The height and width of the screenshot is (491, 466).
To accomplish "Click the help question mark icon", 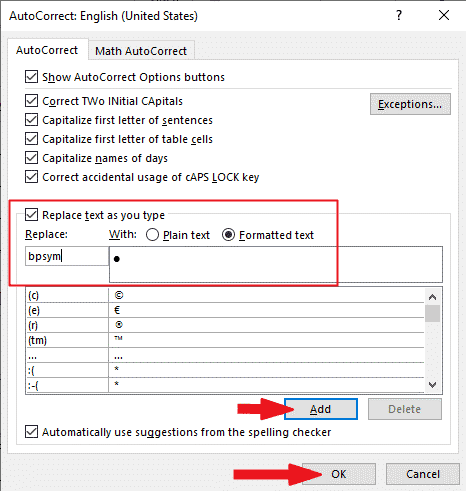I will [399, 15].
